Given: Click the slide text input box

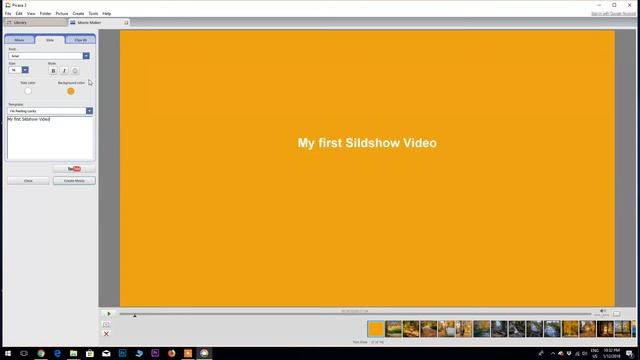Looking at the screenshot, I should coord(50,138).
